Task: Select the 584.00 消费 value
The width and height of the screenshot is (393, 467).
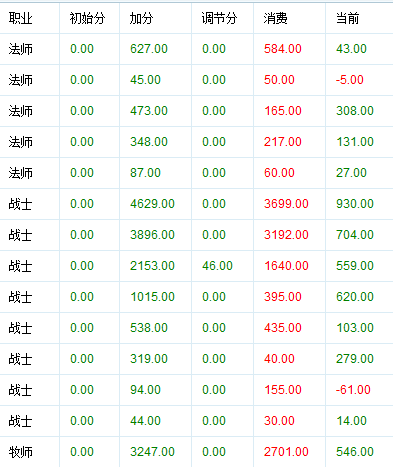Action: (x=283, y=49)
